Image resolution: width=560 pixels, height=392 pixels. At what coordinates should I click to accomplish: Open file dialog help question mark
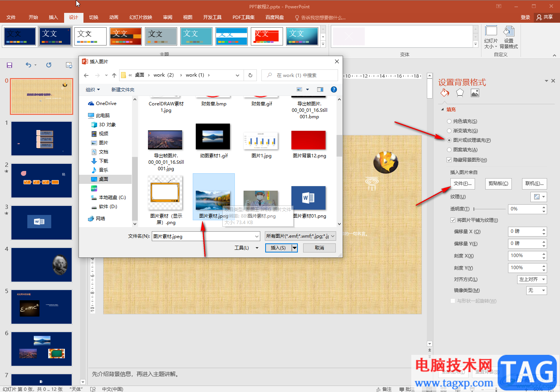(x=334, y=89)
